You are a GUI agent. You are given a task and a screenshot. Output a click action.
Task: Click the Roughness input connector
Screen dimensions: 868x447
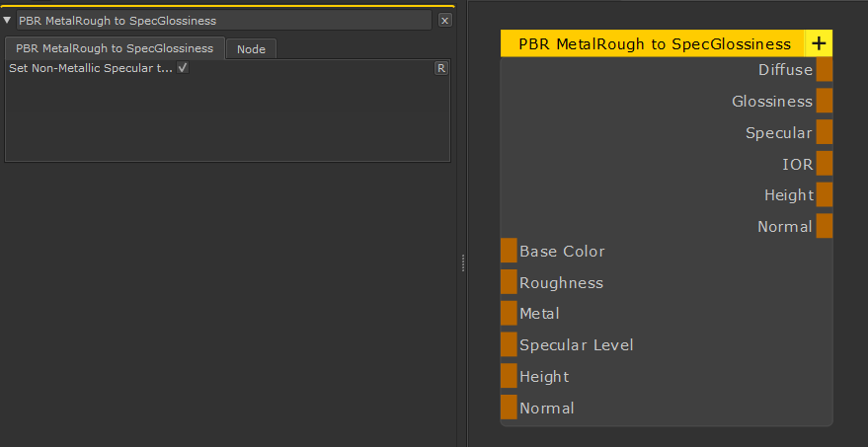(x=509, y=282)
